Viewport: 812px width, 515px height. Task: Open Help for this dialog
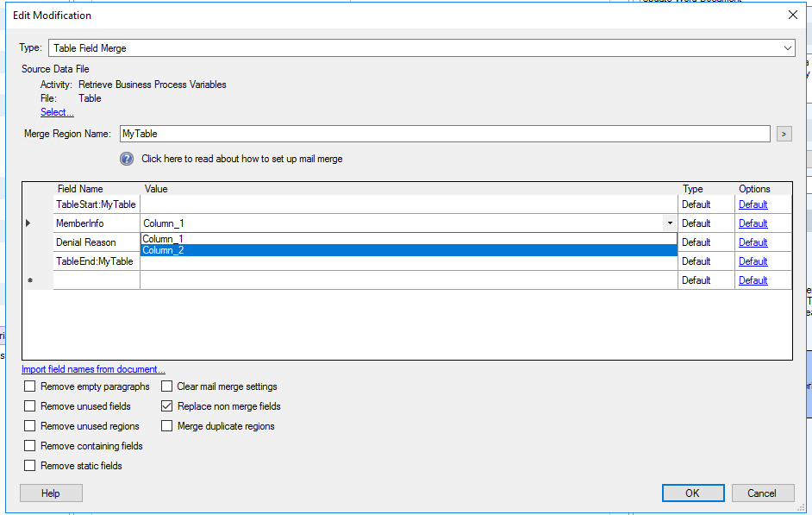click(x=51, y=493)
